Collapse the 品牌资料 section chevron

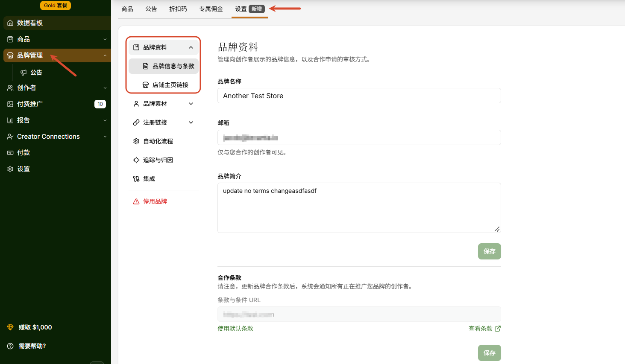tap(191, 47)
